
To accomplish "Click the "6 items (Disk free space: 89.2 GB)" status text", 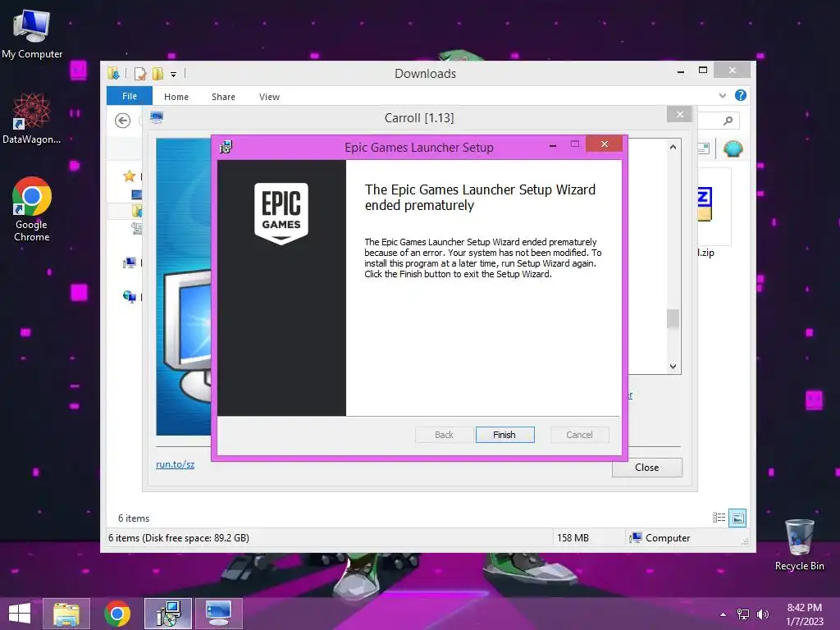I will pyautogui.click(x=179, y=538).
